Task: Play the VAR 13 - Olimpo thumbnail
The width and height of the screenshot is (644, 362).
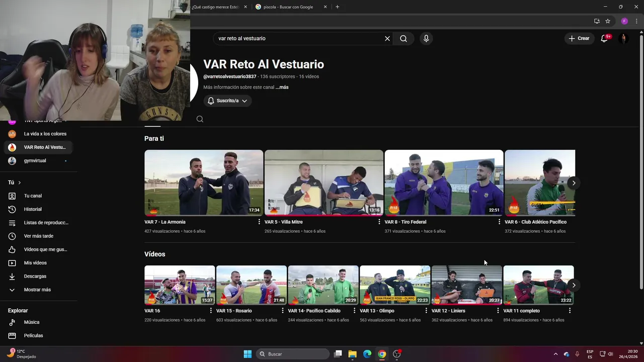Action: tap(395, 285)
